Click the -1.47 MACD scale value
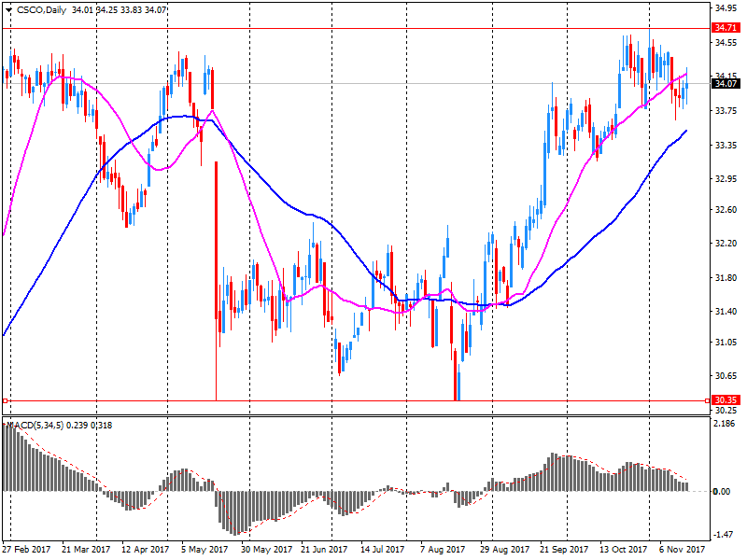Image resolution: width=747 pixels, height=560 pixels. pos(725,535)
